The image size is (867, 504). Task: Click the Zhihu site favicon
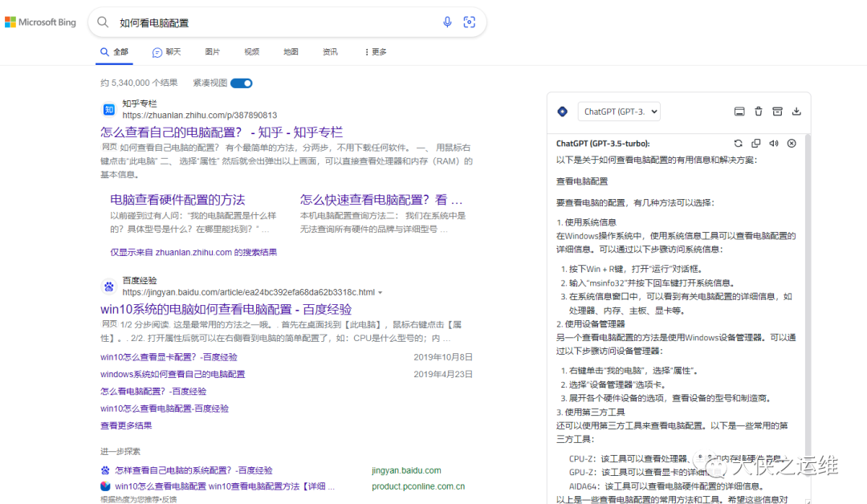point(109,109)
